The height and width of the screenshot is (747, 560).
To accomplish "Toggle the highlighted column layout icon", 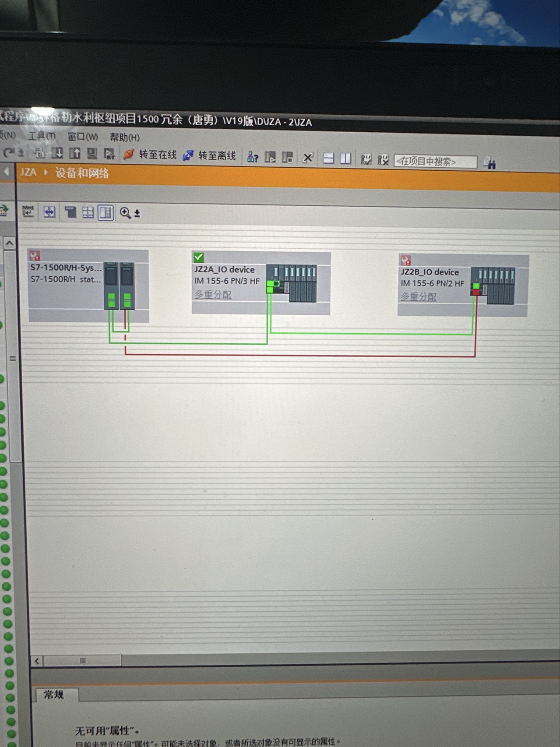I will pyautogui.click(x=106, y=213).
